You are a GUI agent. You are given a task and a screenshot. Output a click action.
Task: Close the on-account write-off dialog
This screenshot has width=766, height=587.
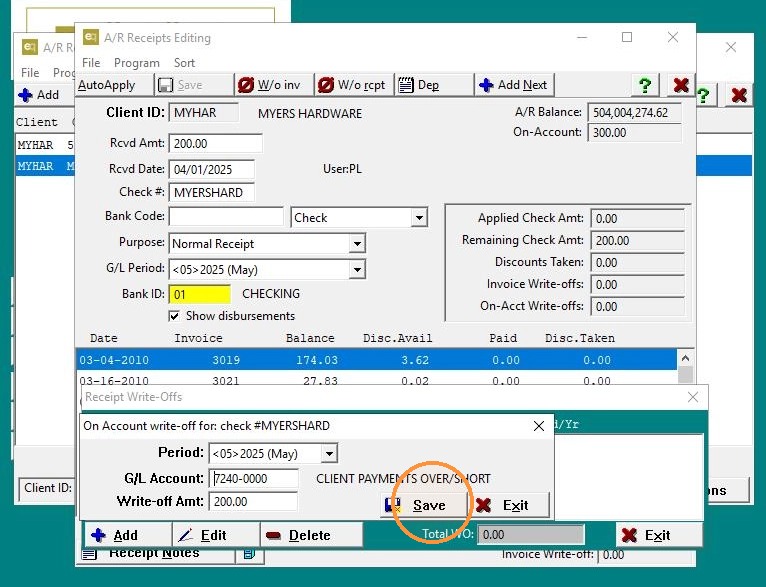click(x=538, y=426)
